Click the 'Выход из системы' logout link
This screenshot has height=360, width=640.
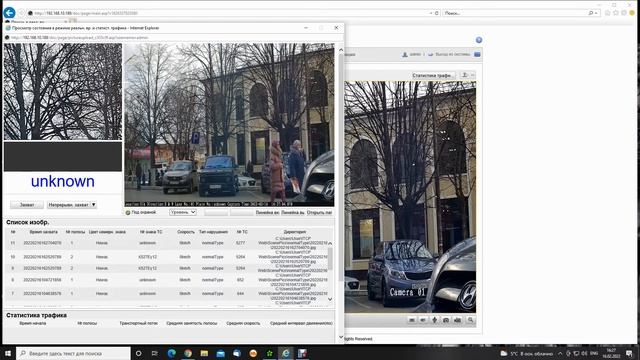[x=452, y=54]
